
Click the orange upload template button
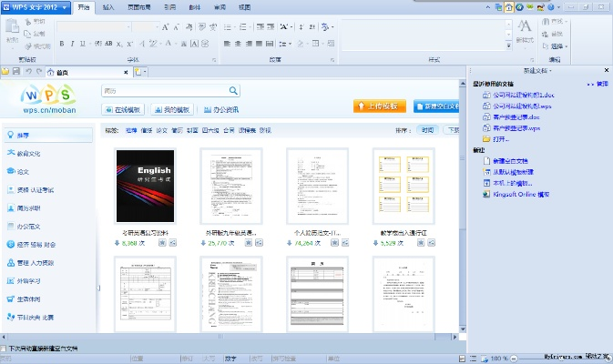point(380,106)
